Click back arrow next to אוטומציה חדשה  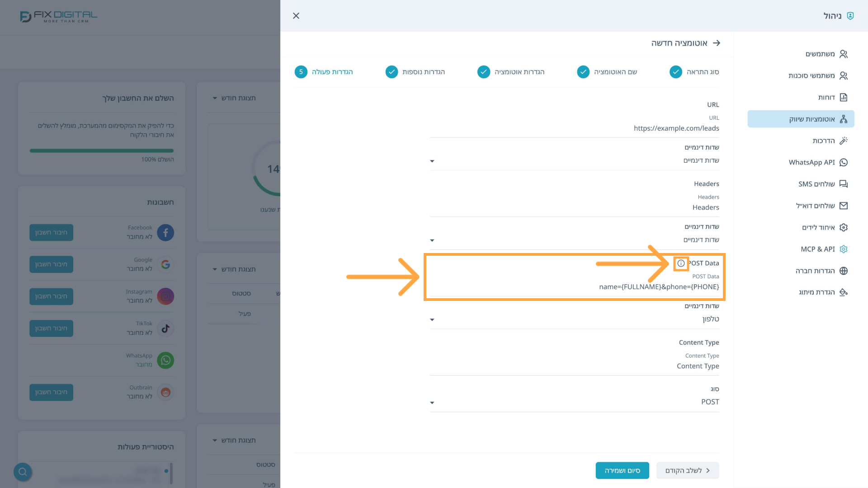(x=717, y=43)
